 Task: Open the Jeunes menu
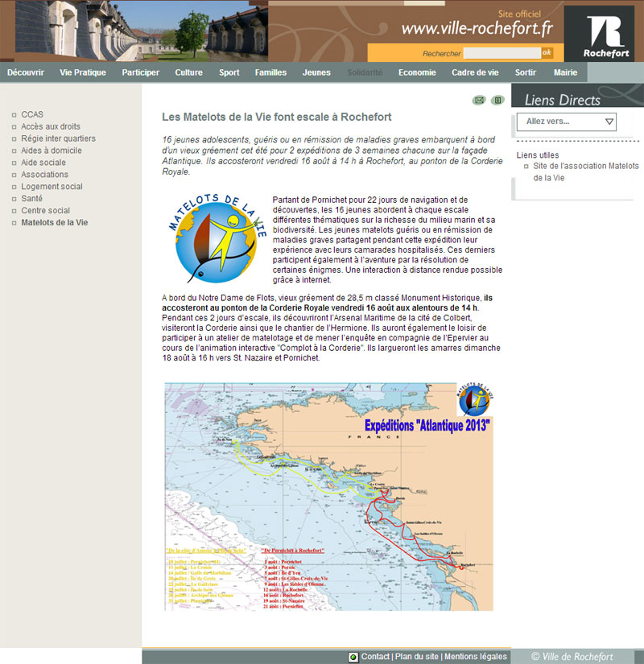coord(316,72)
